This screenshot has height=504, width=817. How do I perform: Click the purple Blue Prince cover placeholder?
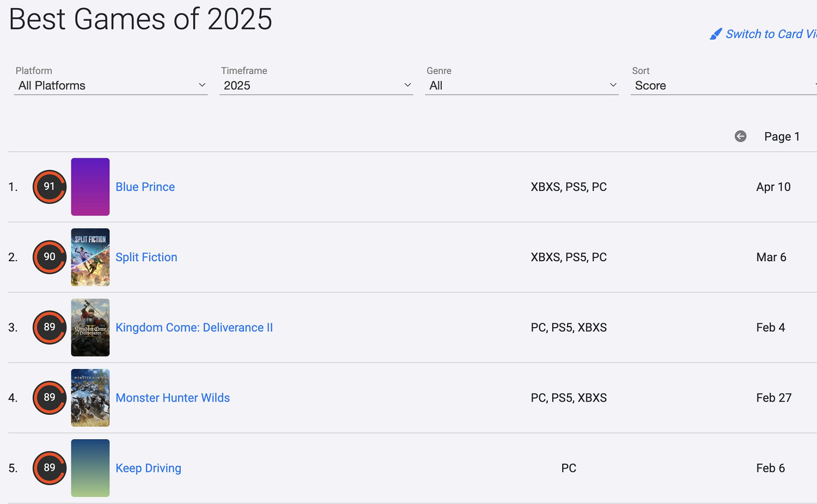(90, 187)
